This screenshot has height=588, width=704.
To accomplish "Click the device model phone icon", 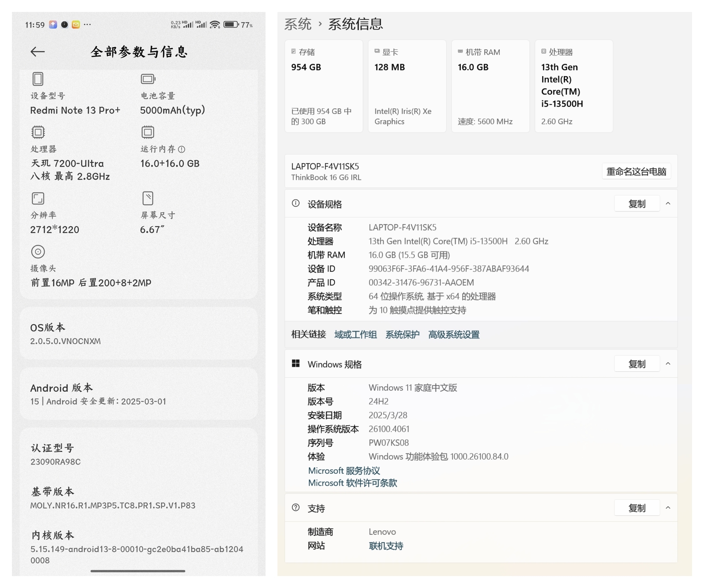I will tap(38, 79).
